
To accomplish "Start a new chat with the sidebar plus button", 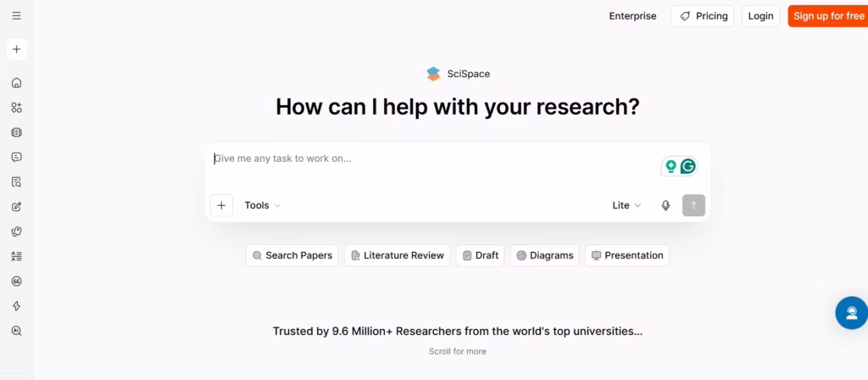I will (x=17, y=49).
